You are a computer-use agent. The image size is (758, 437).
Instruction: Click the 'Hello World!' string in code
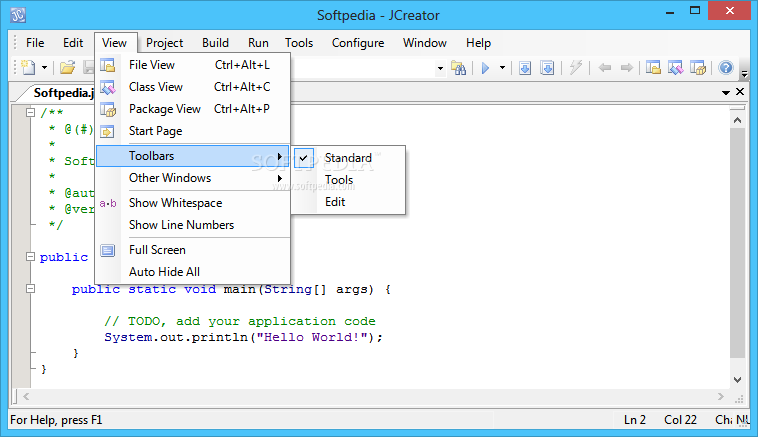tap(311, 337)
